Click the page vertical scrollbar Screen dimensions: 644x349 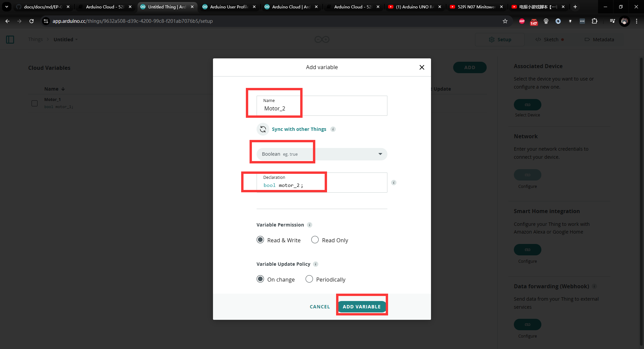point(641,201)
